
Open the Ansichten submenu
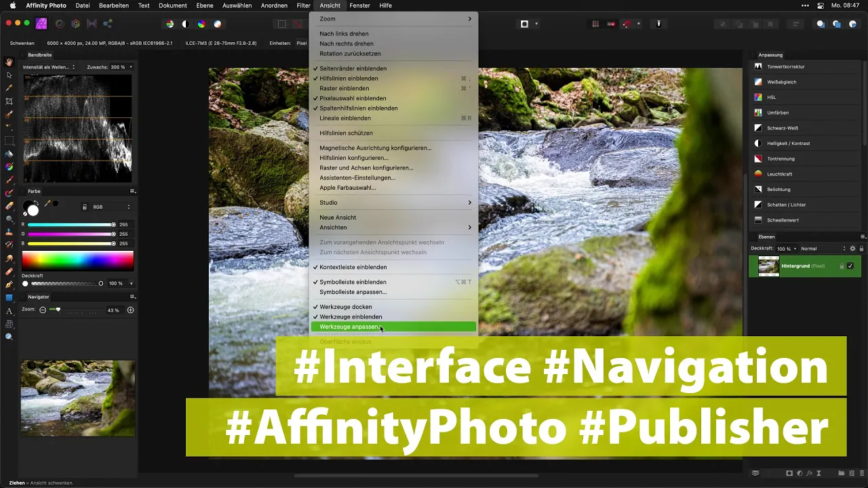click(x=393, y=228)
